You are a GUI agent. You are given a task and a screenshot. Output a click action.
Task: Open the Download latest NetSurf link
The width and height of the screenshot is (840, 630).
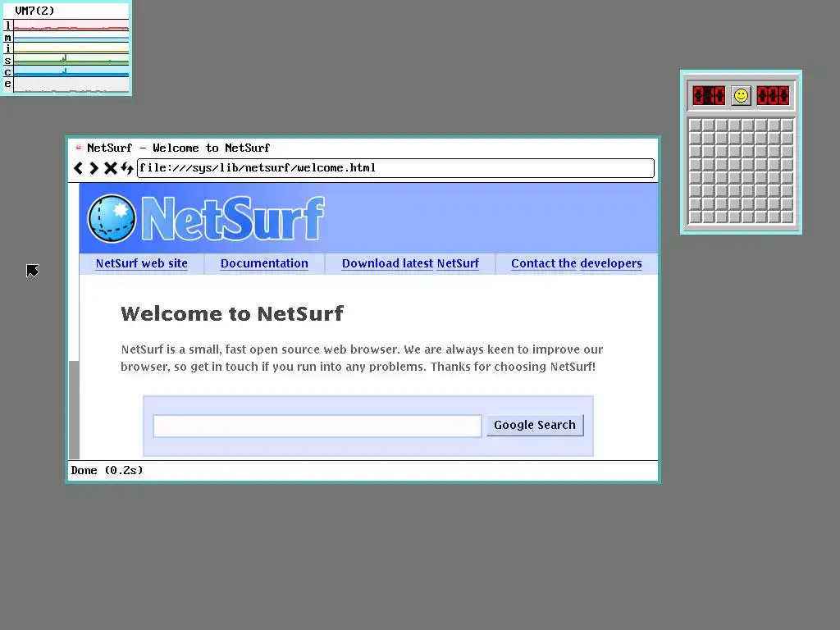point(410,263)
